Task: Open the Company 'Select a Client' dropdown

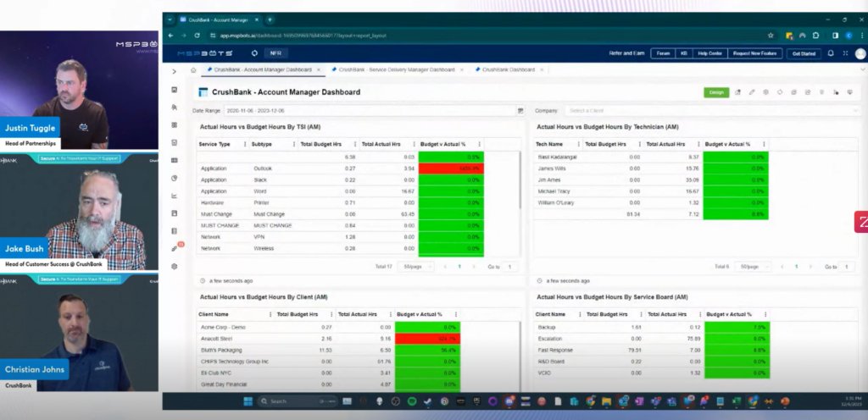Action: (x=711, y=111)
